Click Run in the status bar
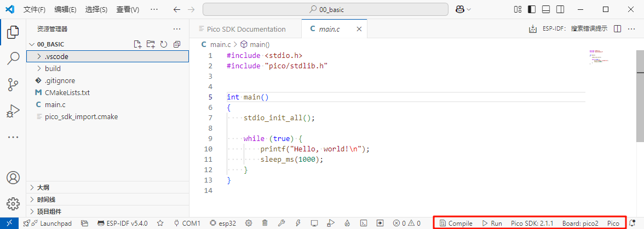Viewport: 644px width, 229px height. [492, 224]
